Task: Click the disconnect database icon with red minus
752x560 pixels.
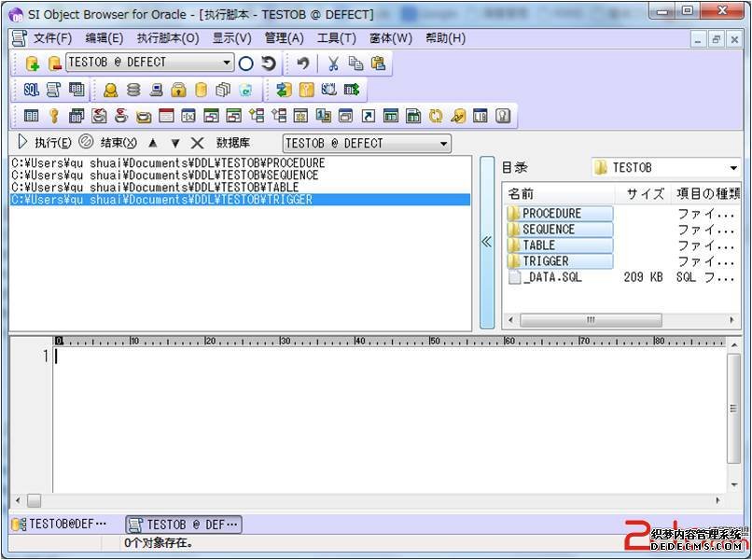Action: (x=54, y=63)
